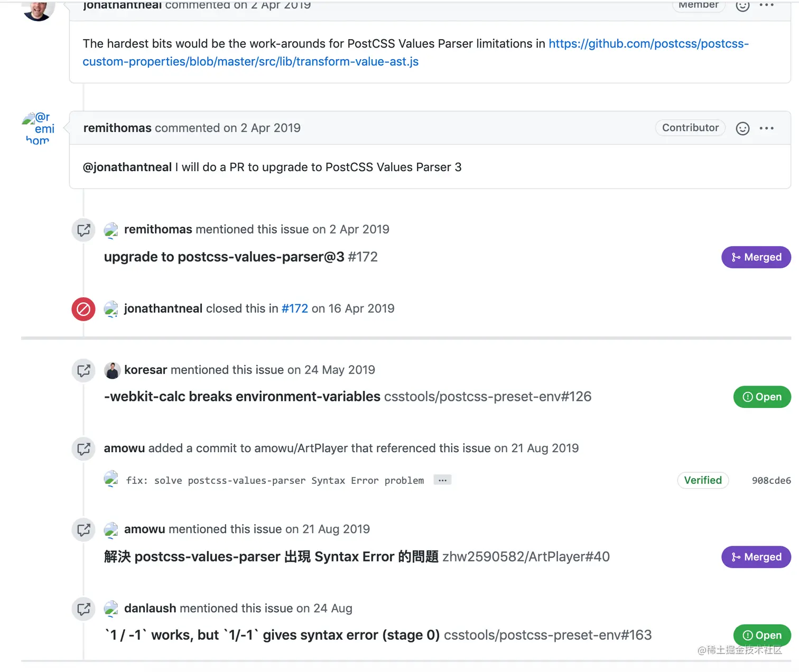Screen dimensions: 799x672
Task: Click Open badge for postcss-preset-env#126
Action: pos(762,397)
